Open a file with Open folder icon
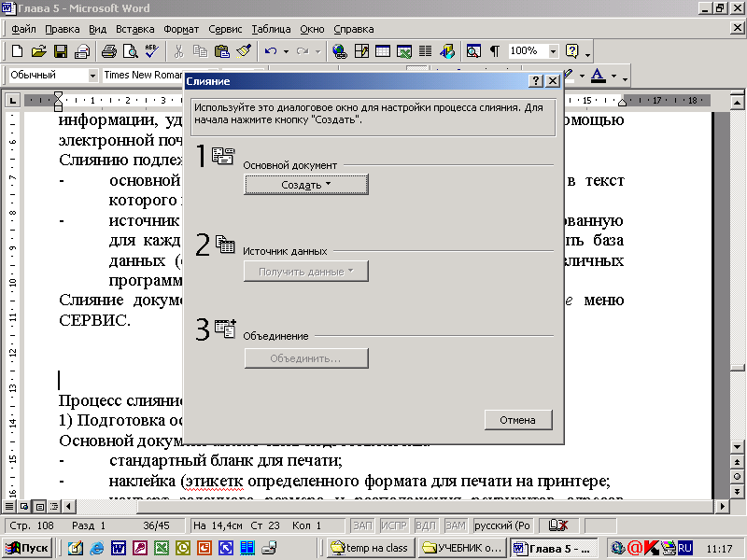 [38, 51]
